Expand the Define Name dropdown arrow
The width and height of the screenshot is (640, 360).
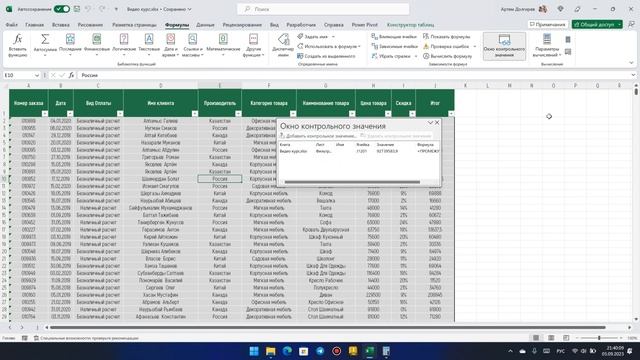(333, 37)
